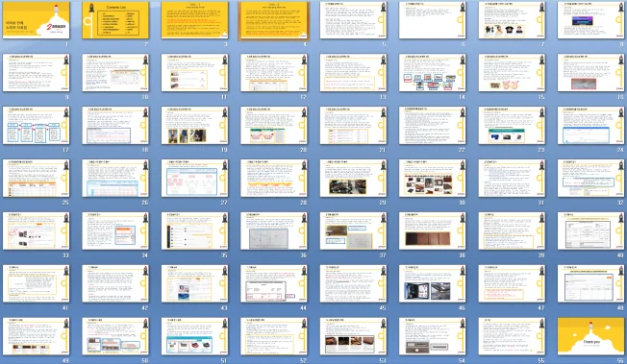Screen dimensions: 627x364
Task: Click slide thumbnail number 34
Action: click(115, 231)
